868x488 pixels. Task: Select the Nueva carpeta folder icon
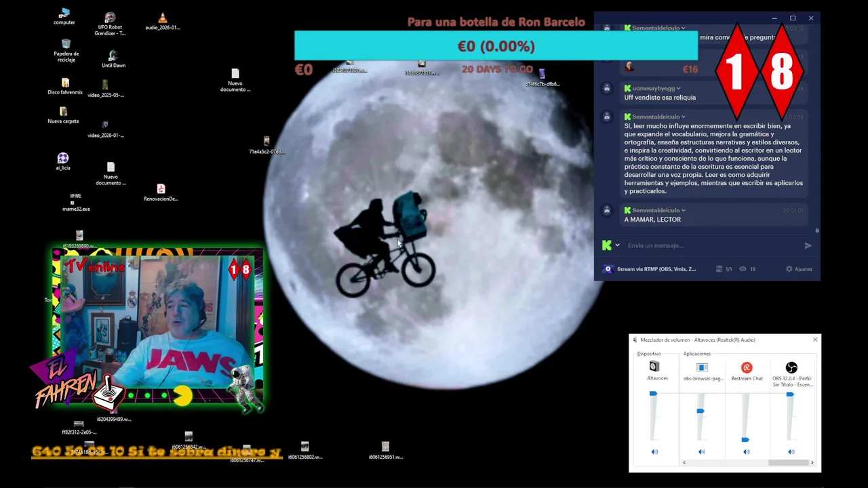(63, 115)
